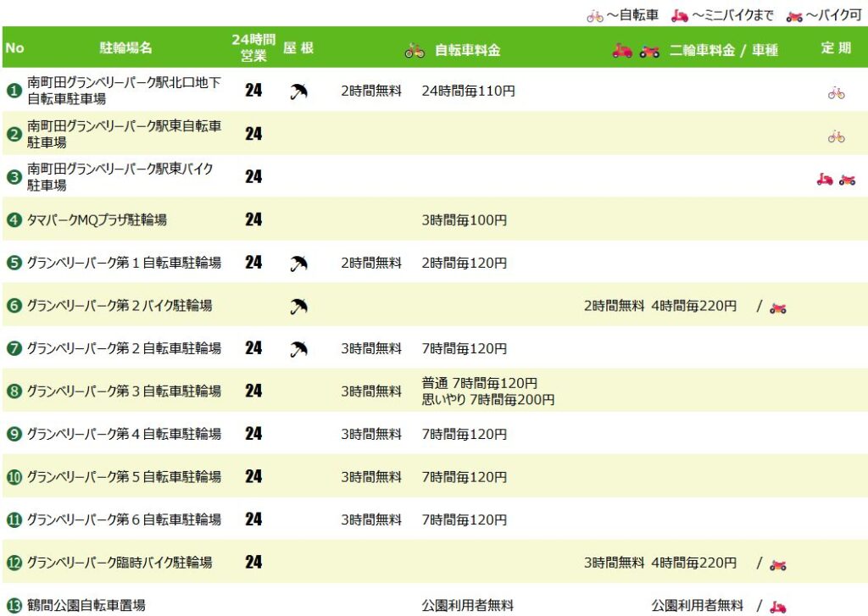The height and width of the screenshot is (616, 868).
Task: Click the 定期 column header
Action: (x=836, y=47)
